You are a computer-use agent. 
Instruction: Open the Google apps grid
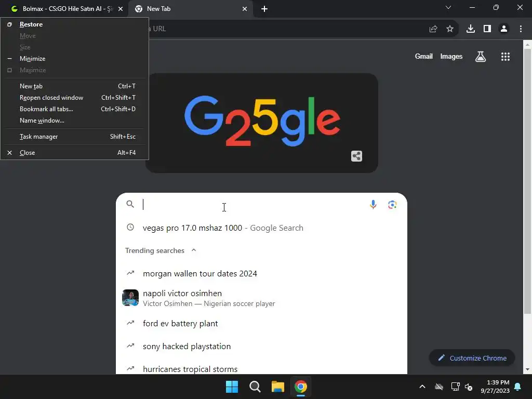pyautogui.click(x=505, y=57)
